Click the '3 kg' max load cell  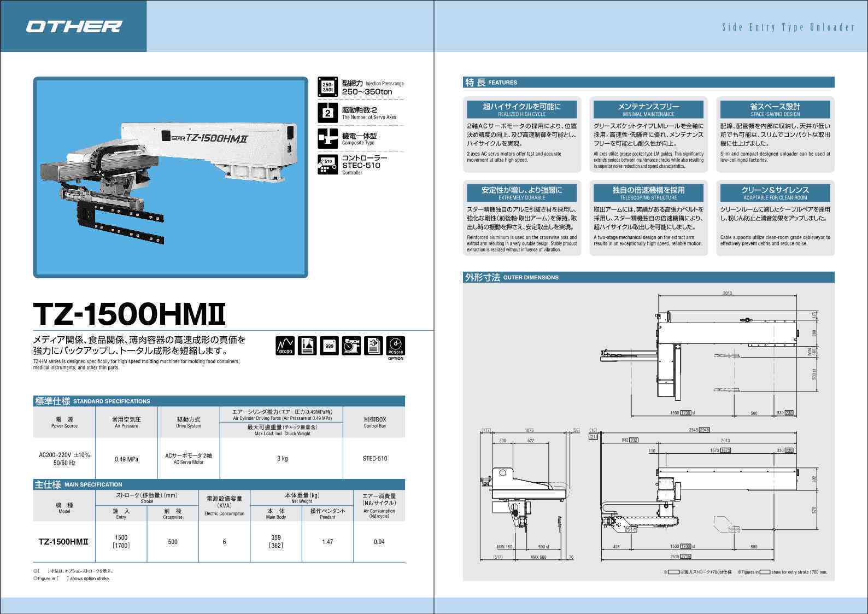(282, 459)
